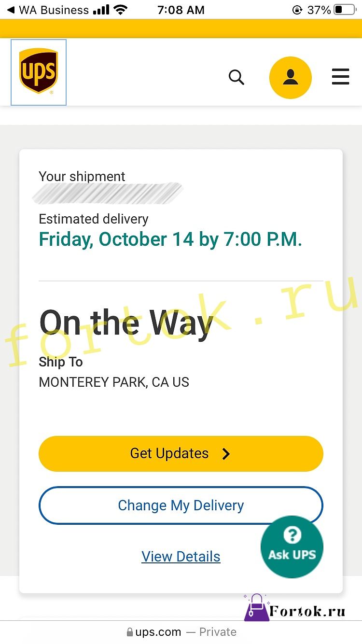Tap the 7:08 AM clock

point(181,10)
